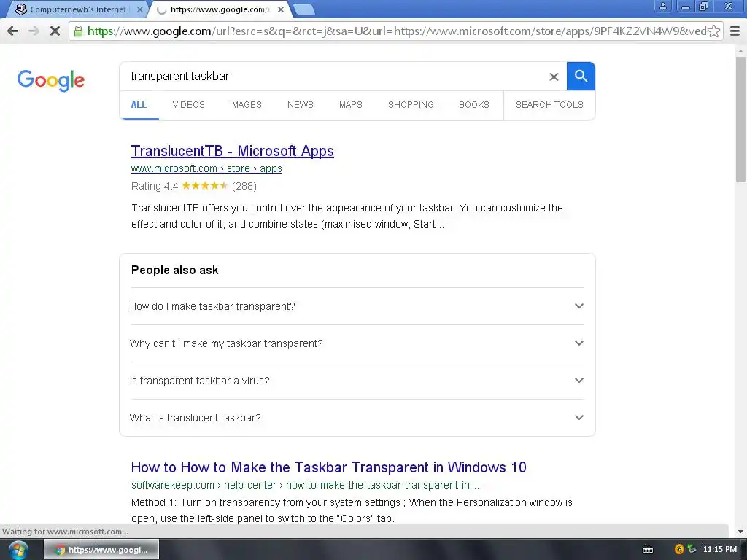Clear search box with the X icon
The width and height of the screenshot is (747, 560).
point(554,77)
